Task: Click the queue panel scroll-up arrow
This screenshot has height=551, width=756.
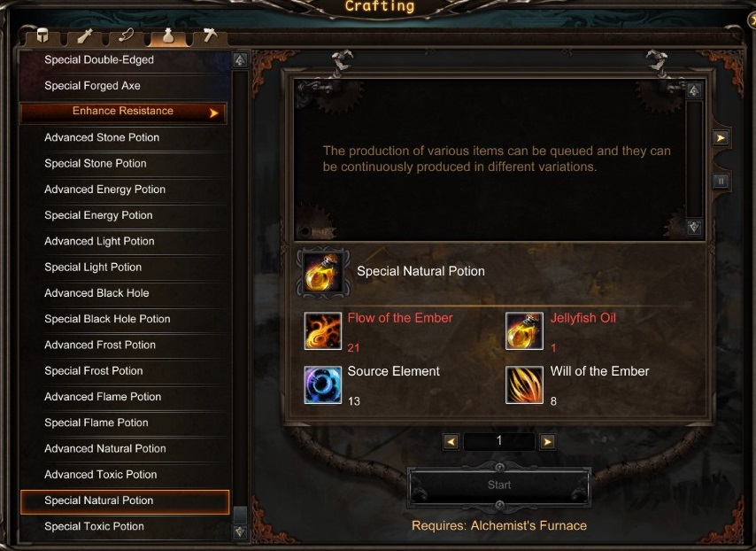Action: 694,89
